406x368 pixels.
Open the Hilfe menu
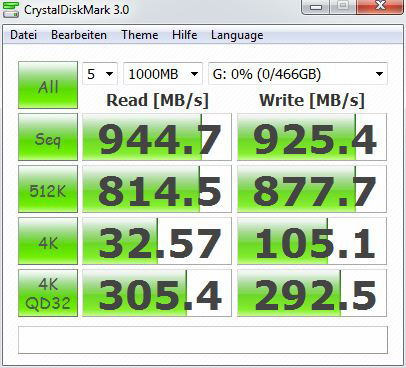tap(185, 35)
